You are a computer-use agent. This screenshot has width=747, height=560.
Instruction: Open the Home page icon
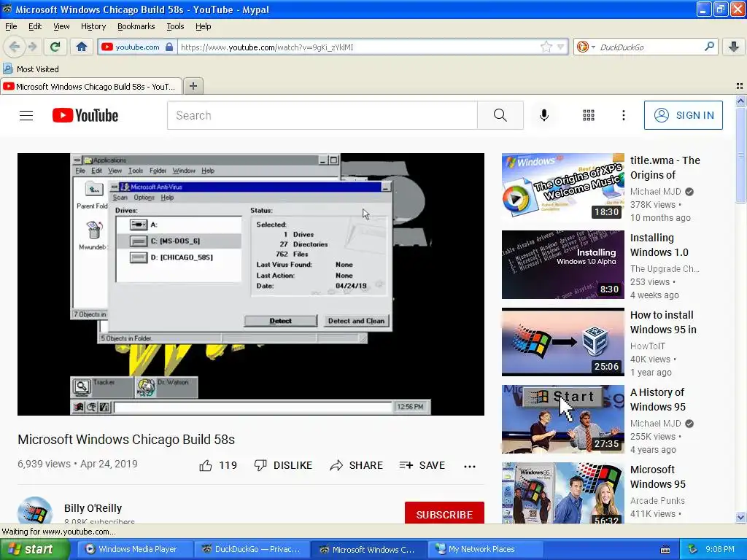click(82, 47)
